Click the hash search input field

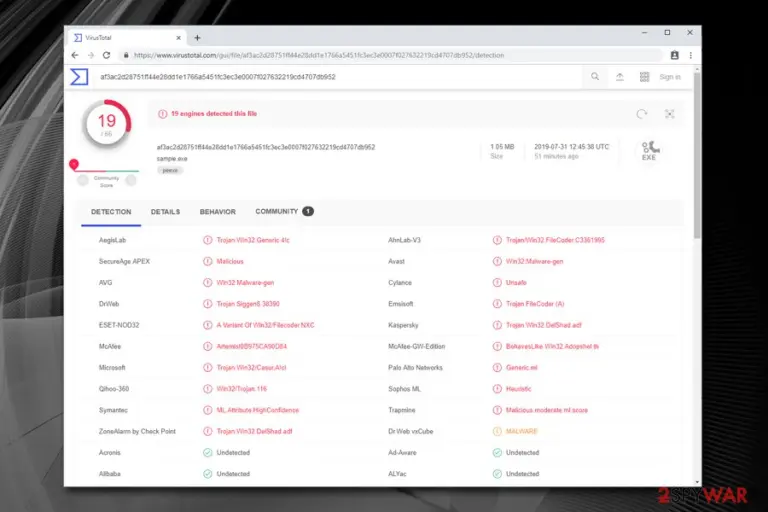point(338,77)
